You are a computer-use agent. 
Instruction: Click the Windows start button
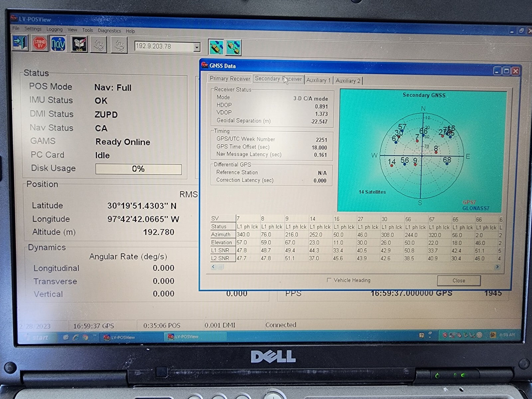37,337
